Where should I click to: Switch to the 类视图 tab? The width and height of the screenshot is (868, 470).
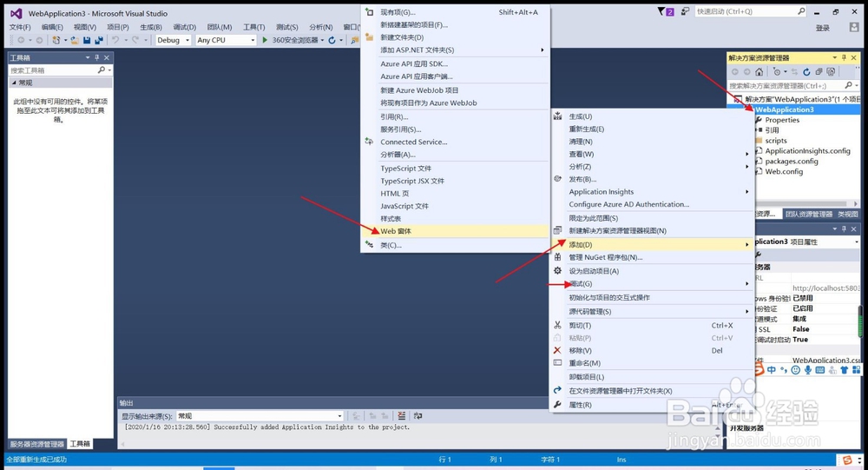(x=847, y=214)
